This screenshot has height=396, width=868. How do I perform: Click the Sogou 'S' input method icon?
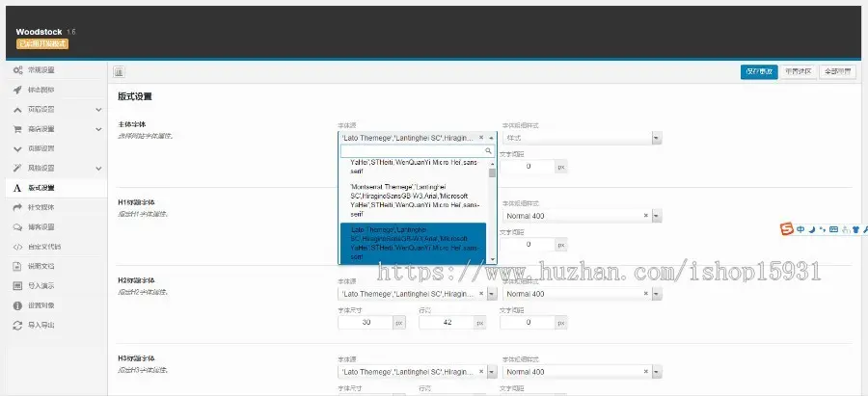[787, 229]
